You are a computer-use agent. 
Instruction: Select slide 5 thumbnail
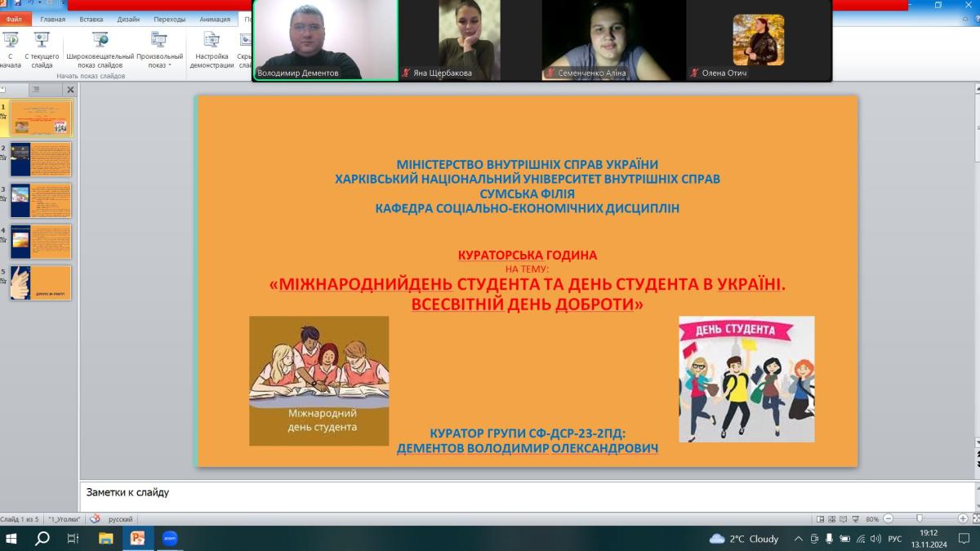coord(41,282)
